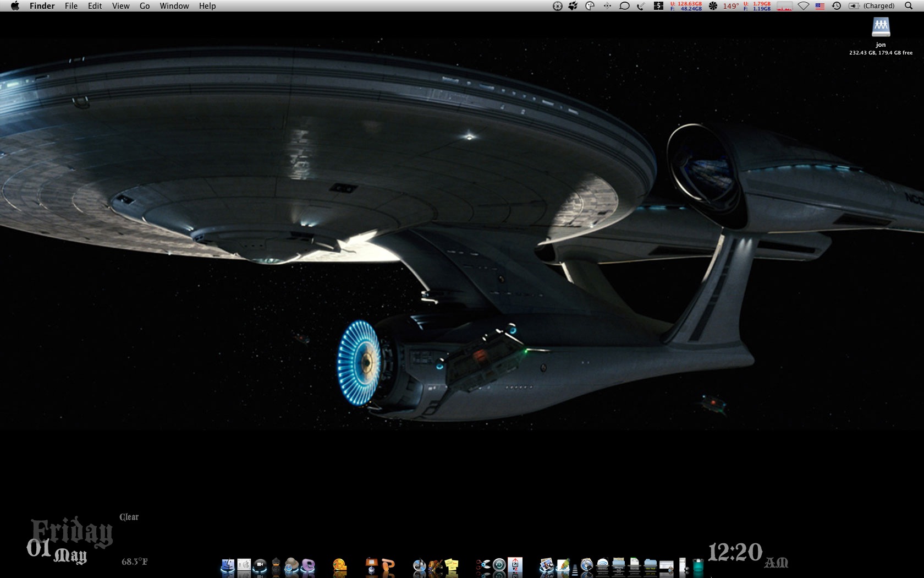Click the 149° temperature readout
The width and height of the screenshot is (924, 578).
731,6
